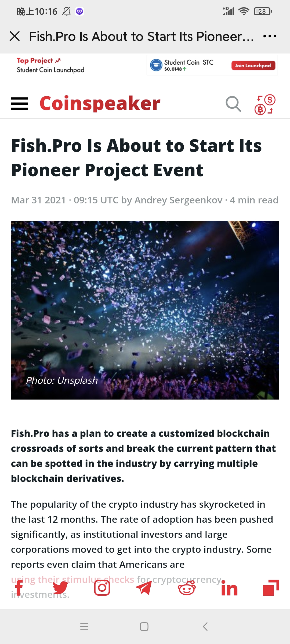Image resolution: width=290 pixels, height=644 pixels.
Task: Share article on Twitter
Action: point(60,588)
